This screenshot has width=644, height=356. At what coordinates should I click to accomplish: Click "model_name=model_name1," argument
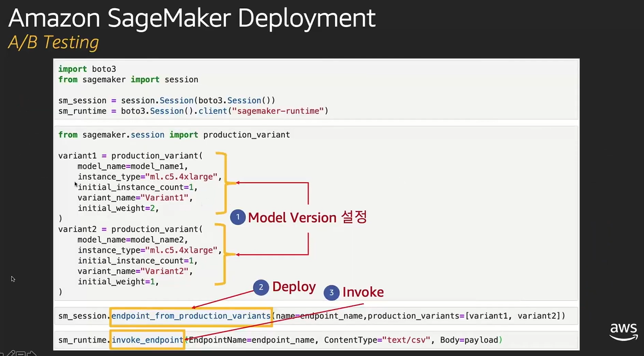[x=133, y=166]
